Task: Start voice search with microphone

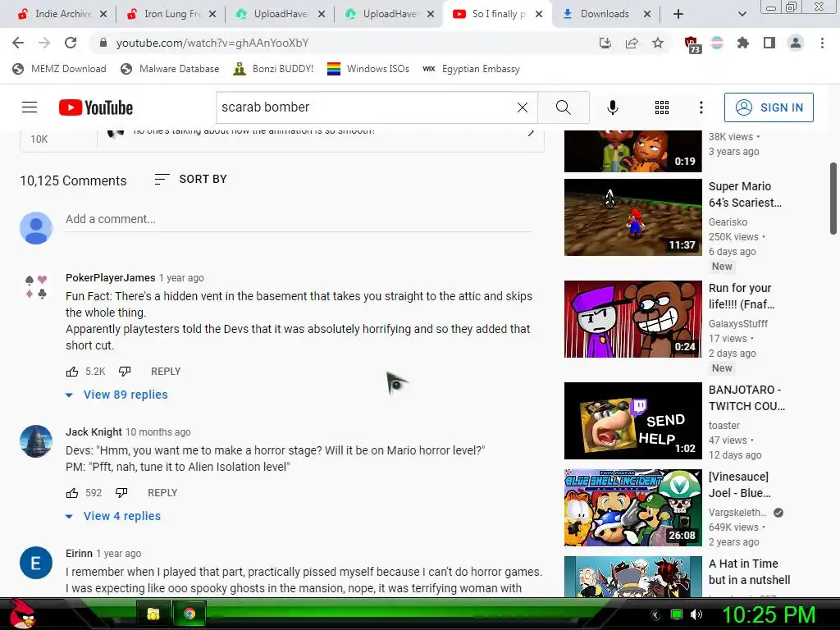Action: [x=612, y=107]
